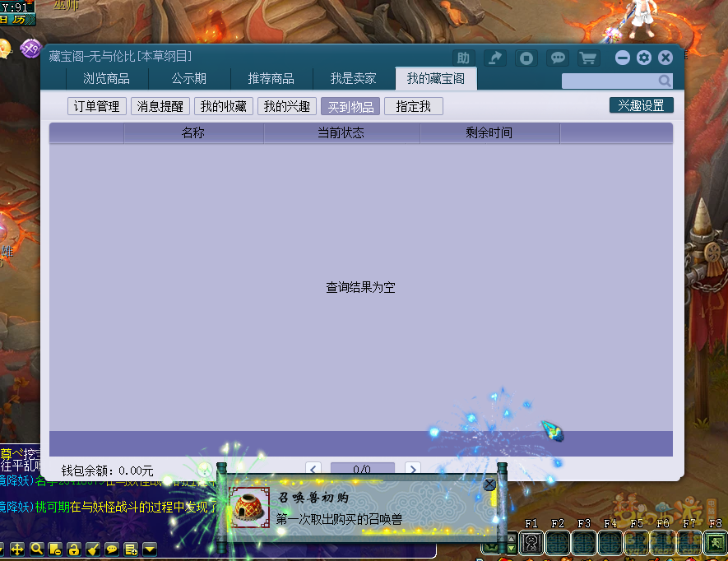Click the speech bubble icon in chat toolbar
The image size is (728, 561).
112,549
